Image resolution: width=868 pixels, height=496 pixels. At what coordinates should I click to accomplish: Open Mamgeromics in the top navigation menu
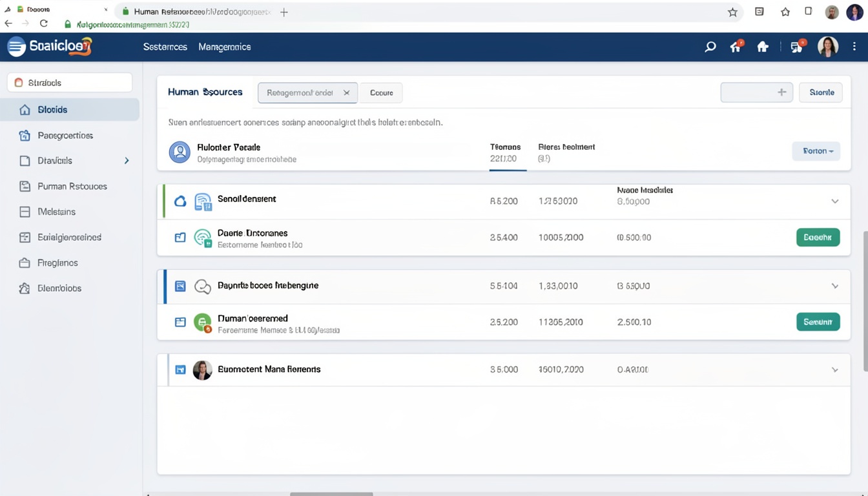tap(224, 46)
